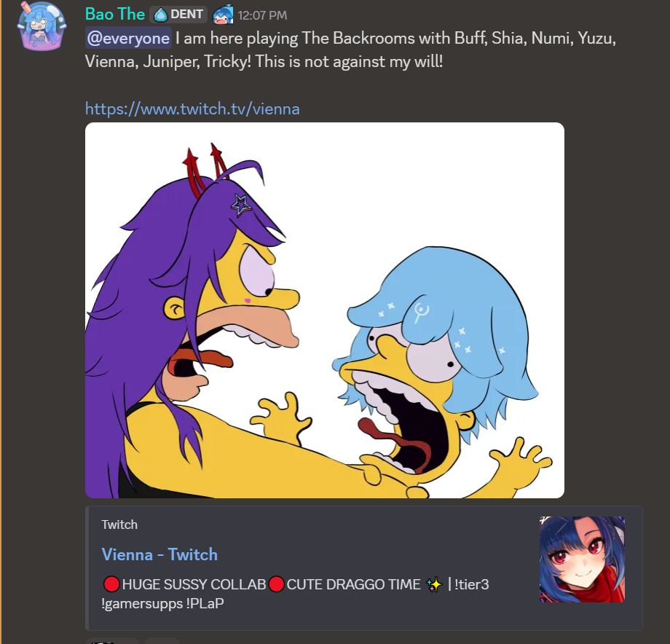Click the sparkles emoji in embed description

pos(435,584)
